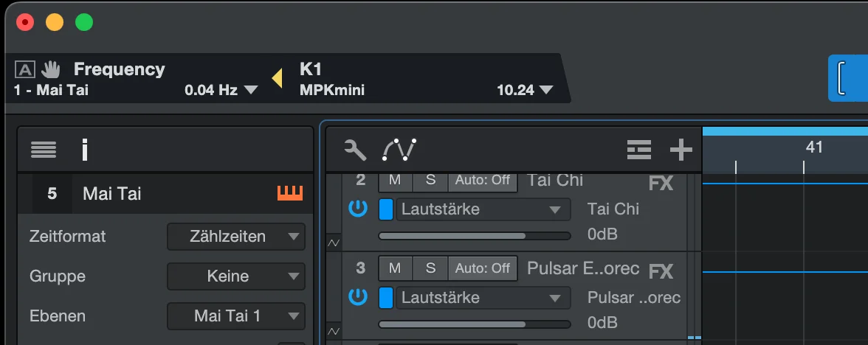Click the Mai Tai track name in inspector

pyautogui.click(x=112, y=193)
